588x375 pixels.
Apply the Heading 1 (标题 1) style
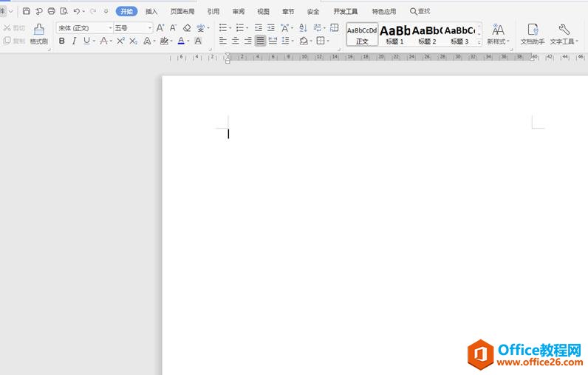(395, 33)
